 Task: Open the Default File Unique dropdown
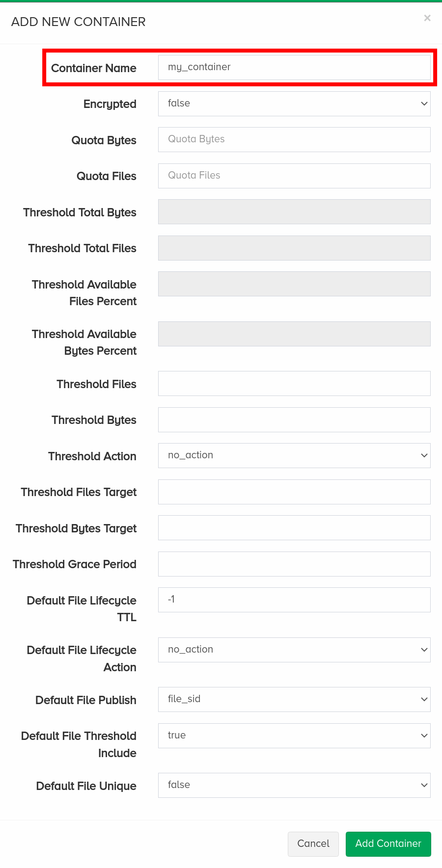tap(294, 785)
